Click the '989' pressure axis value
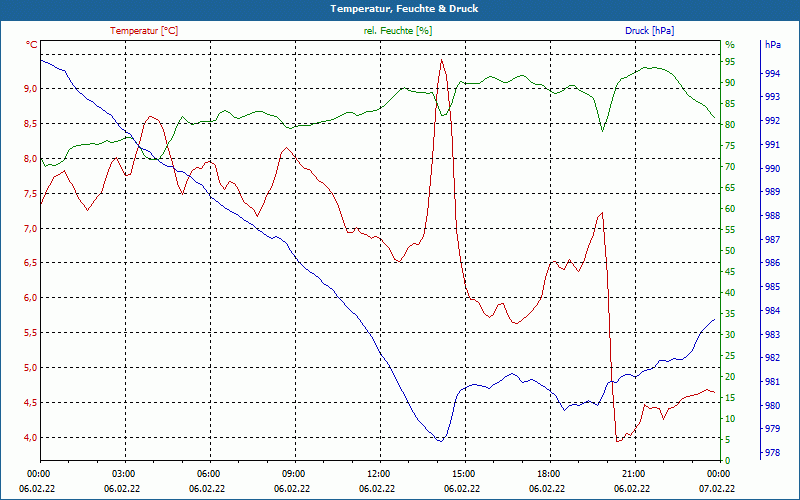 (x=772, y=192)
